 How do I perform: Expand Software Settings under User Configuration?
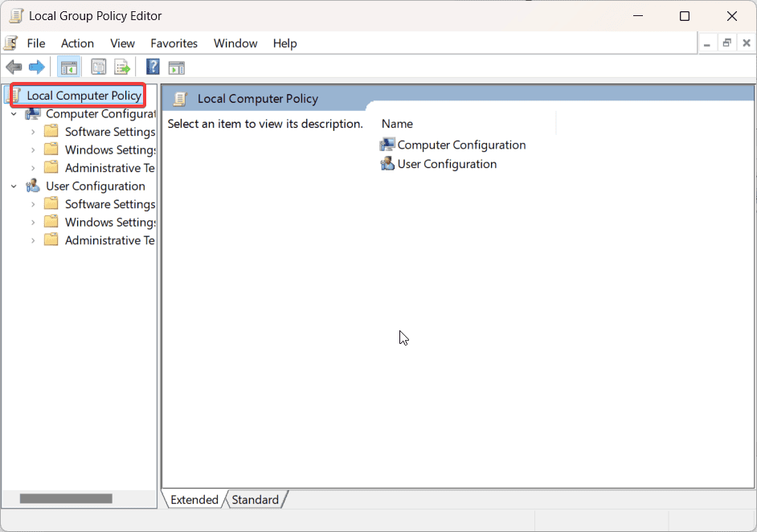33,204
